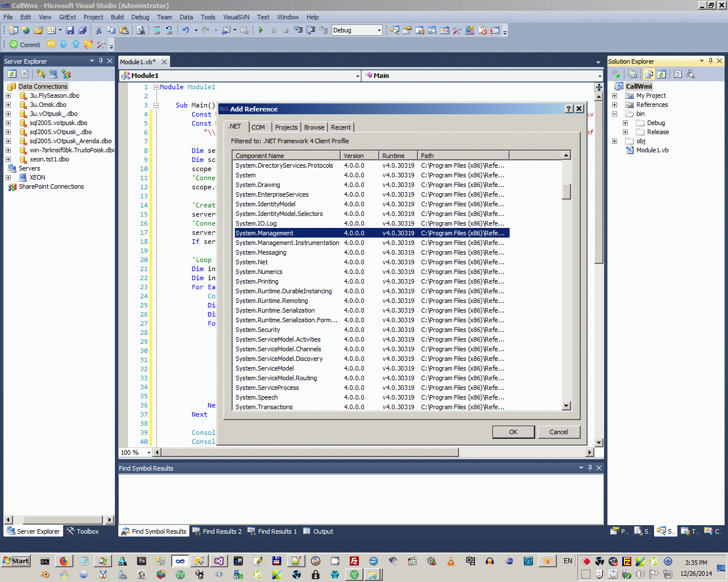Click the View Code icon in Solution Explorer
728x582 pixels.
click(x=677, y=74)
